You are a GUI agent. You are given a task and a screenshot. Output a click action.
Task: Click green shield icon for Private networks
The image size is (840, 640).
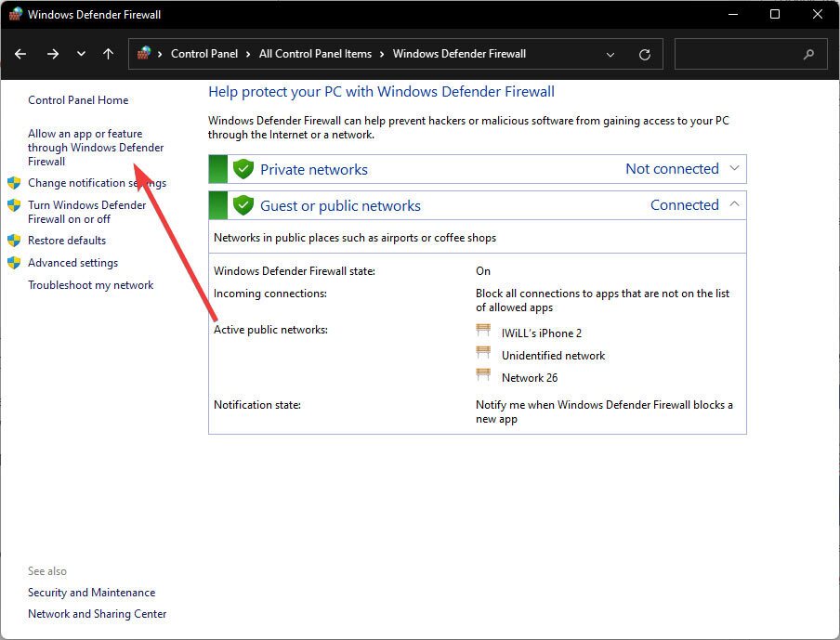coord(243,169)
